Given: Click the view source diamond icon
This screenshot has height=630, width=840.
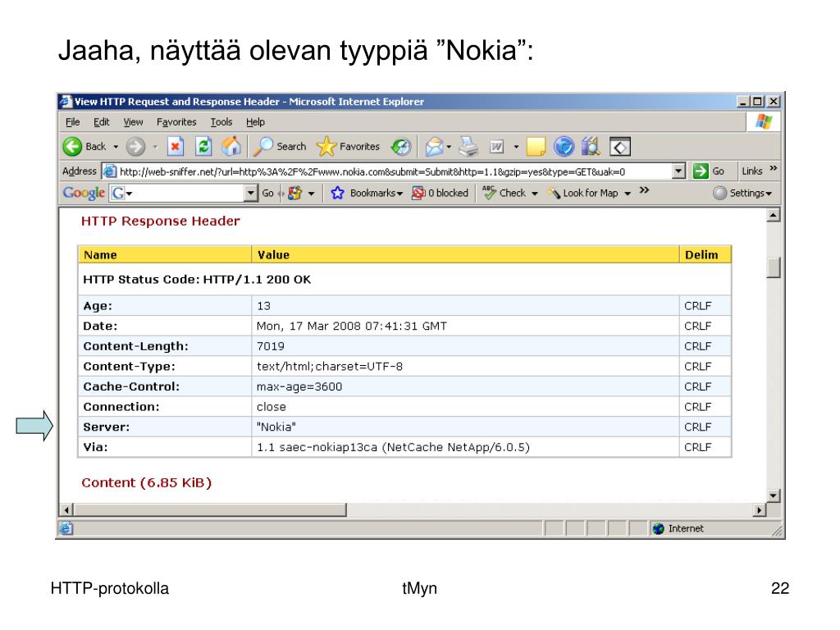Looking at the screenshot, I should point(620,147).
